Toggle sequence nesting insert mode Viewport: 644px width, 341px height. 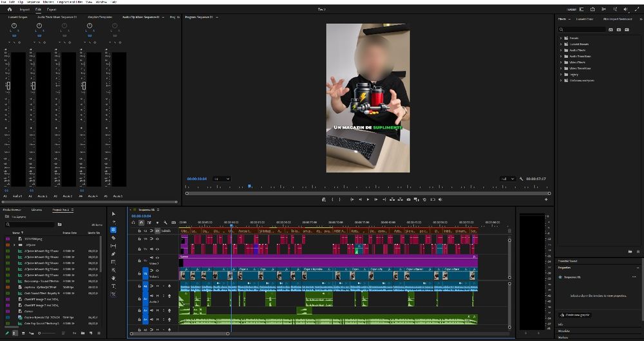133,223
